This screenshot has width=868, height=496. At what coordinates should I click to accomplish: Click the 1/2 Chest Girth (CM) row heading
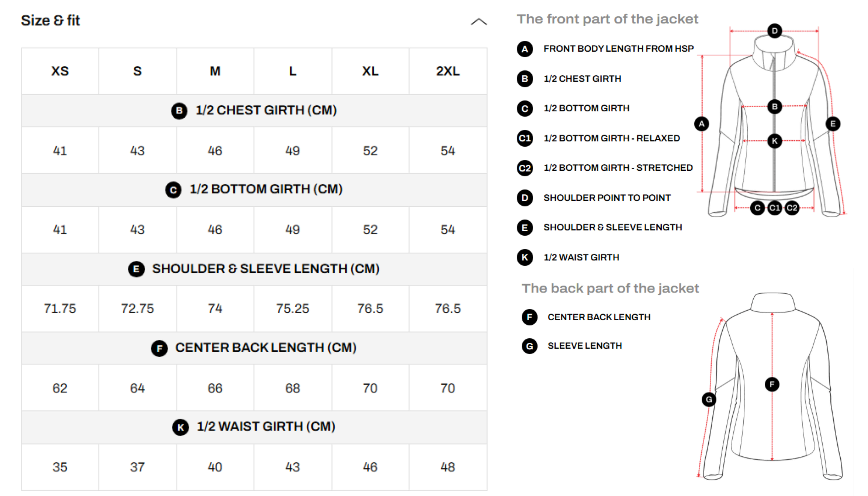[x=266, y=110]
